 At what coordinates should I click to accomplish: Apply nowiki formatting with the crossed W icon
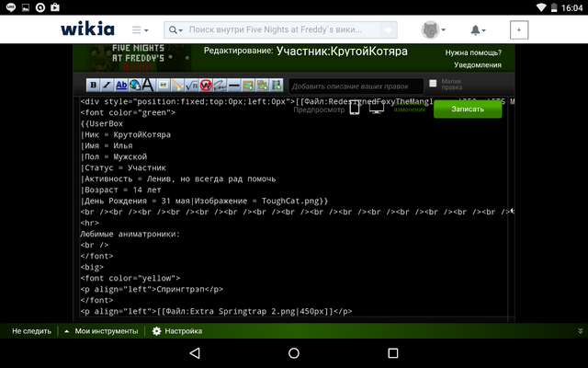pos(206,86)
